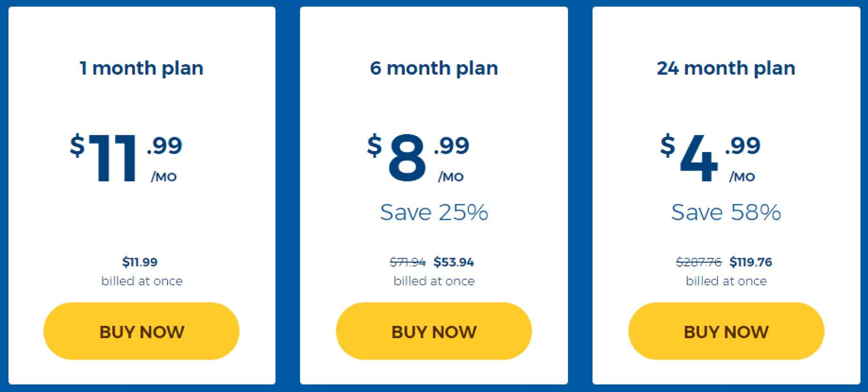Image resolution: width=868 pixels, height=392 pixels.
Task: Click BUY NOW for 24 month plan
Action: tap(726, 331)
